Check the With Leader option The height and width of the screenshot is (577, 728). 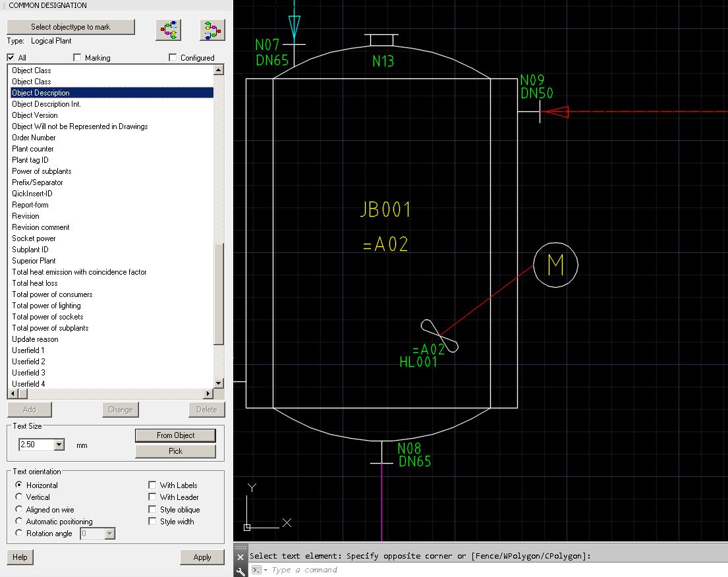(x=152, y=497)
